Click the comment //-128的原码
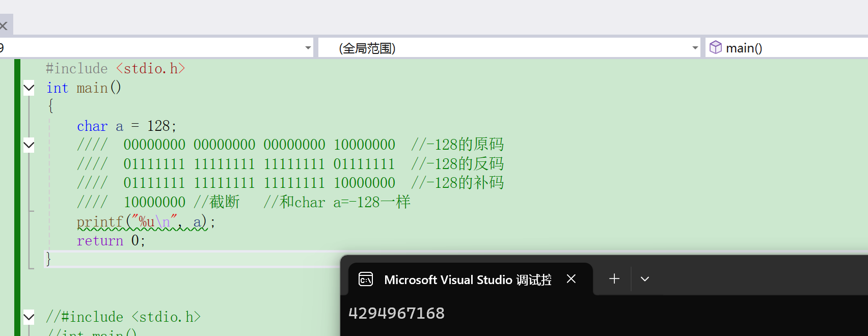The height and width of the screenshot is (336, 868). pos(457,145)
